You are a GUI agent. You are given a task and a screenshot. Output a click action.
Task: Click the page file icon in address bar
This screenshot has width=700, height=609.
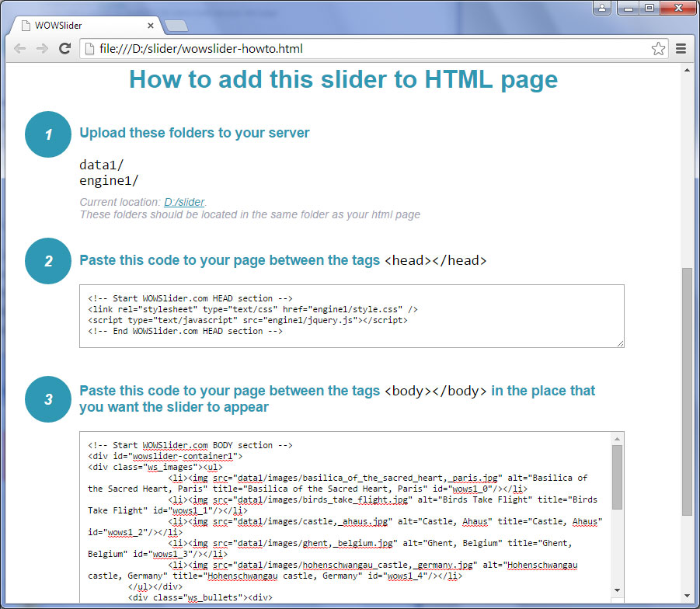point(89,49)
